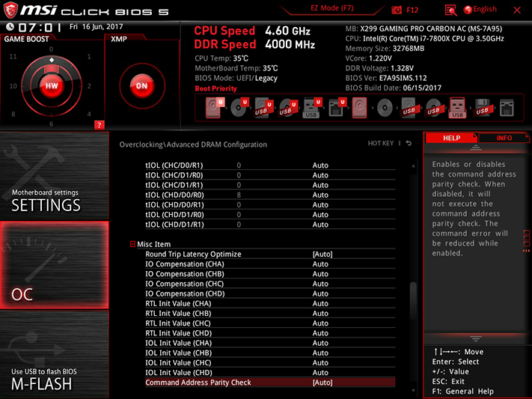
Task: Select the UEFI USB hard disk boot icon
Action: pyautogui.click(x=263, y=108)
